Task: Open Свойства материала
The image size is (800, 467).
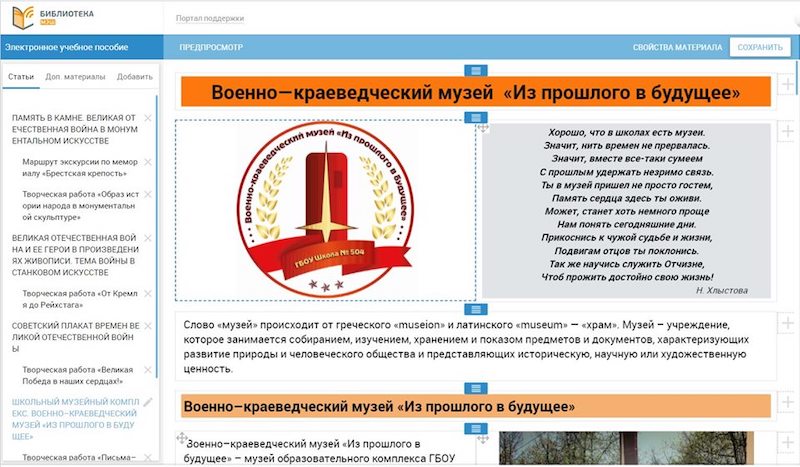Action: [677, 47]
